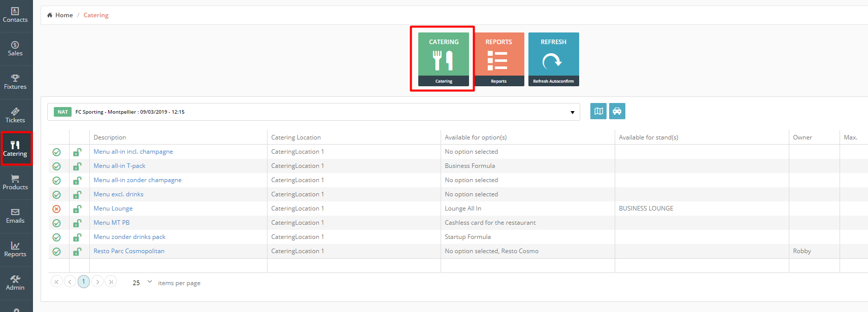The image size is (868, 312).
Task: Click the BUSINESS LOUNGE stand cell
Action: [646, 209]
